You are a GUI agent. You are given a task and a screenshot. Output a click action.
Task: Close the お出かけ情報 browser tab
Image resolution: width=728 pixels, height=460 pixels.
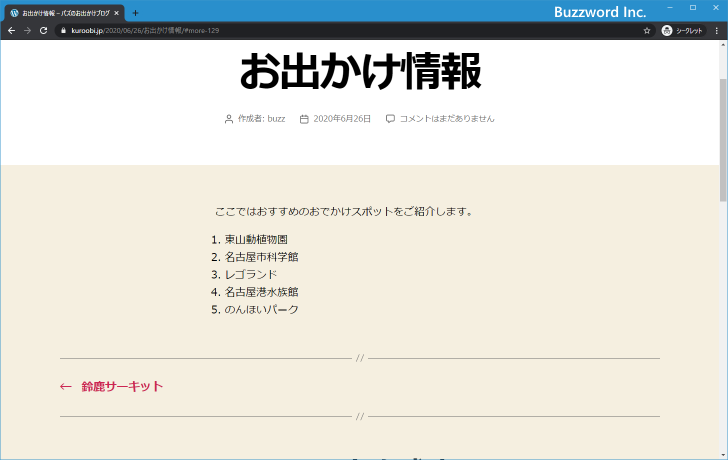pos(117,13)
